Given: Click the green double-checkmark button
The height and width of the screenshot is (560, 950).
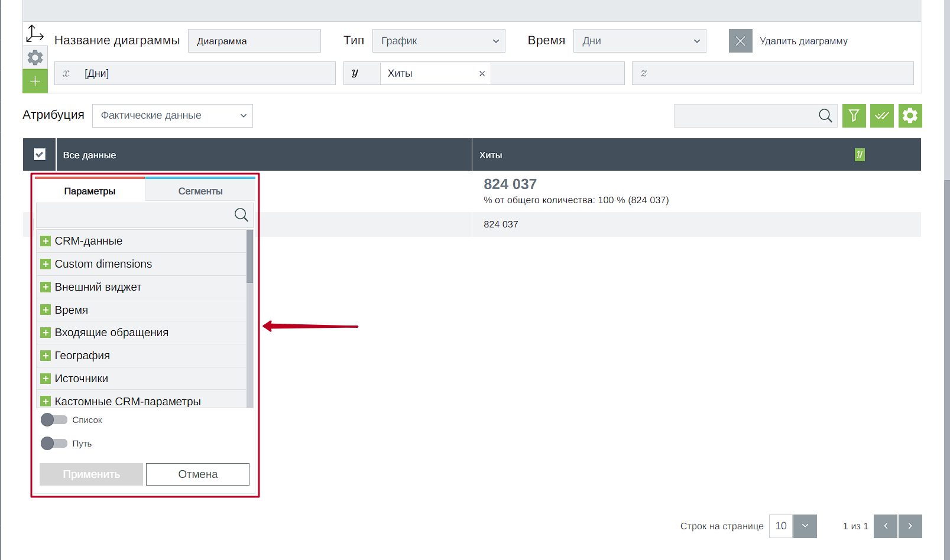Looking at the screenshot, I should [882, 116].
